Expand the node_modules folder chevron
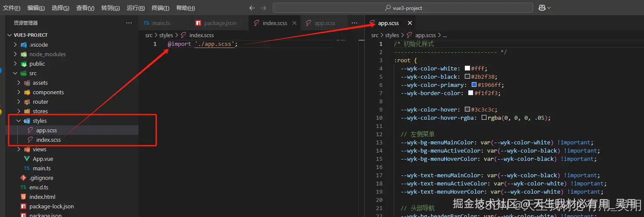Viewport: 644px width, 217px height. tap(16, 54)
